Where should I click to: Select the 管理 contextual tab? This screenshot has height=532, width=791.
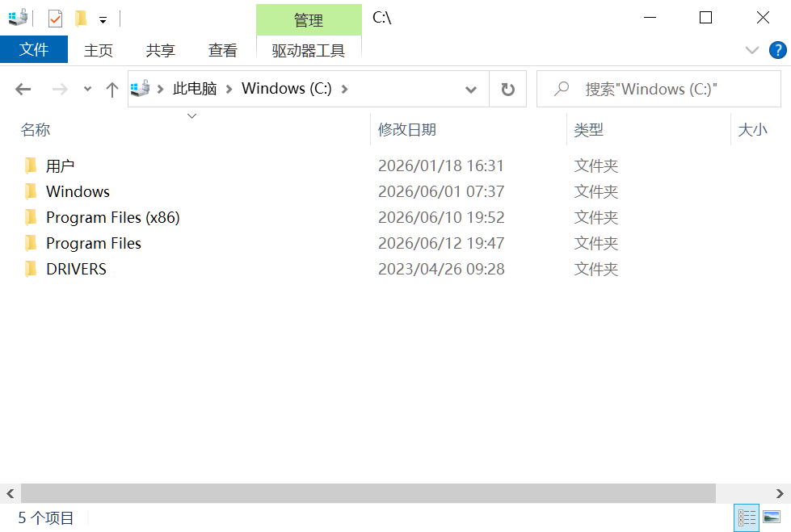pos(309,20)
